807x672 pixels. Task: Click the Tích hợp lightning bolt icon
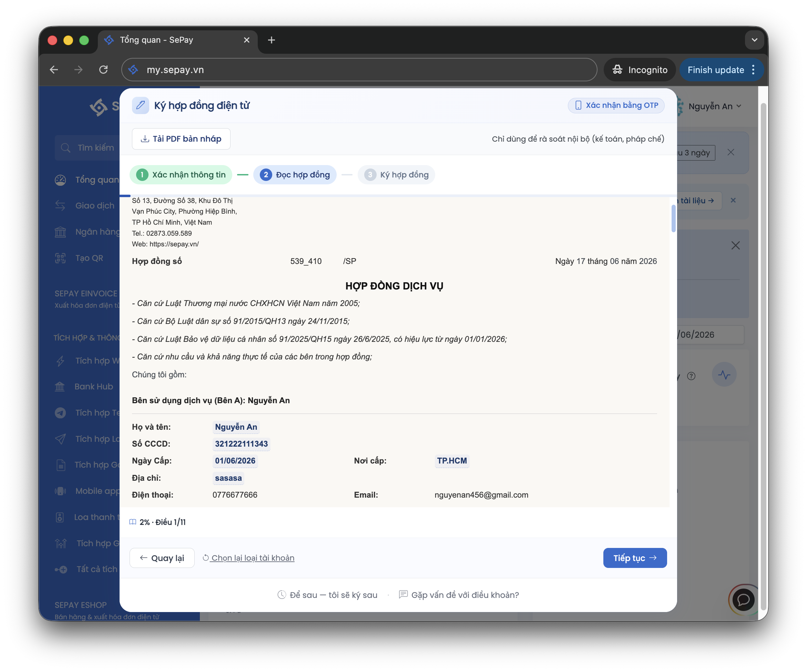[60, 361]
